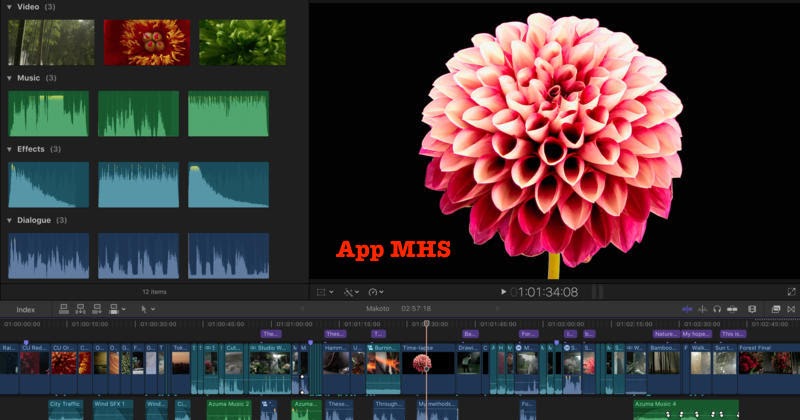Select the second Music waveform clip
The image size is (800, 420).
139,114
